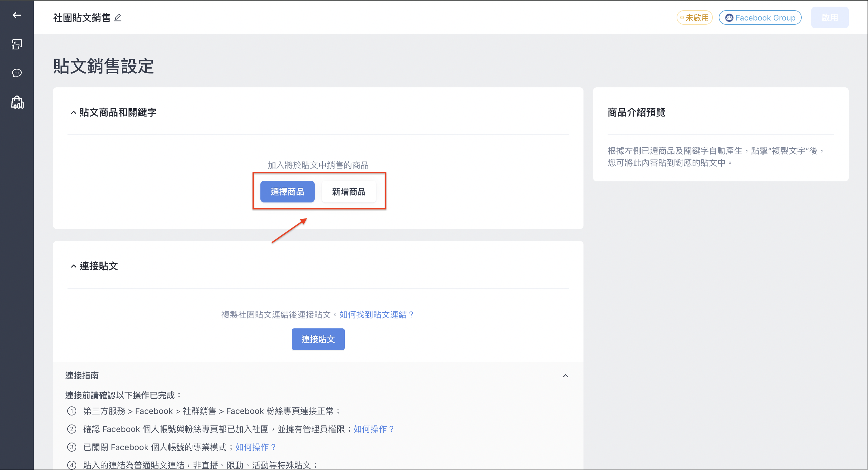Click the 商品介紹預覽 heading
Screen dimensions: 868x470
[x=636, y=112]
